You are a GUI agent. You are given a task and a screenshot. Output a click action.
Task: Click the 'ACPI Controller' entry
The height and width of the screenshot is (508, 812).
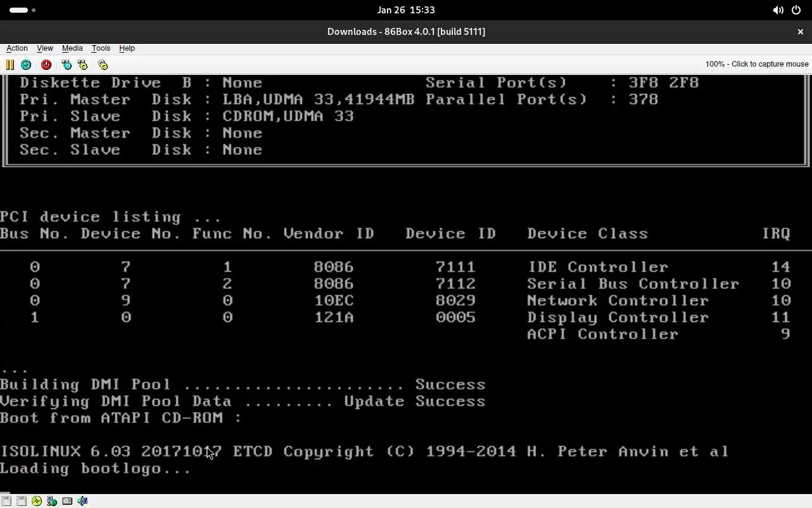click(603, 334)
